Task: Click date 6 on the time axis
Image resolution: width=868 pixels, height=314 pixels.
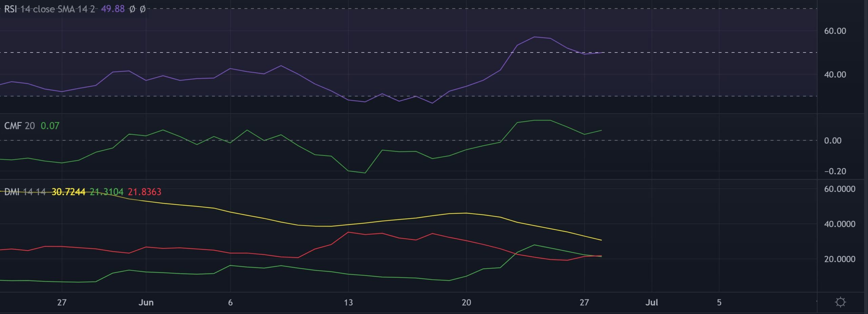Action: click(230, 302)
